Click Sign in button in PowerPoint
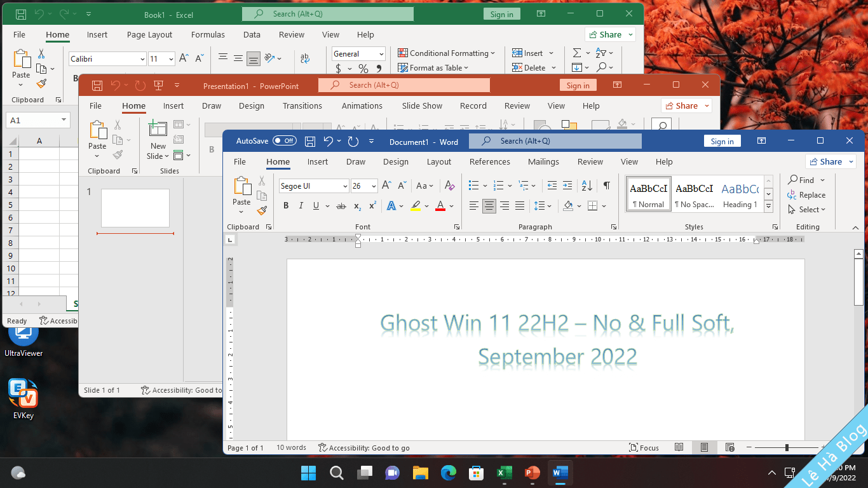 (x=578, y=85)
